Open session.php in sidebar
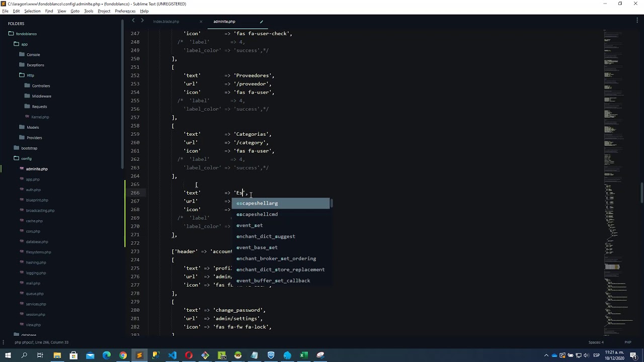Image resolution: width=644 pixels, height=362 pixels. (35, 314)
